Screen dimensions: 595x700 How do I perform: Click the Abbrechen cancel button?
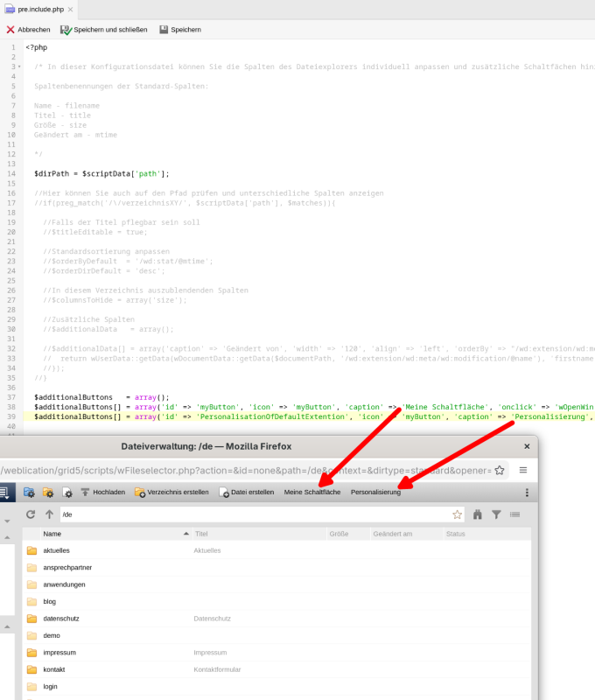(x=28, y=30)
